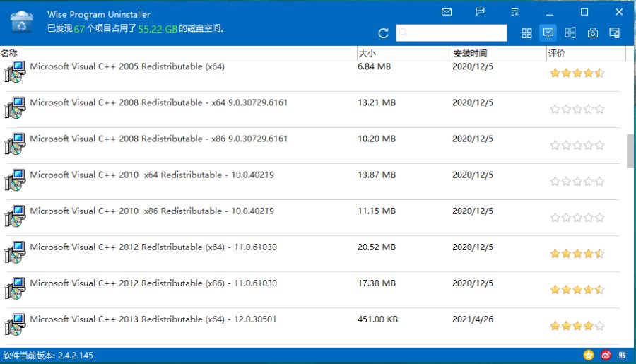
Task: Click inside the program search box
Action: (x=452, y=33)
